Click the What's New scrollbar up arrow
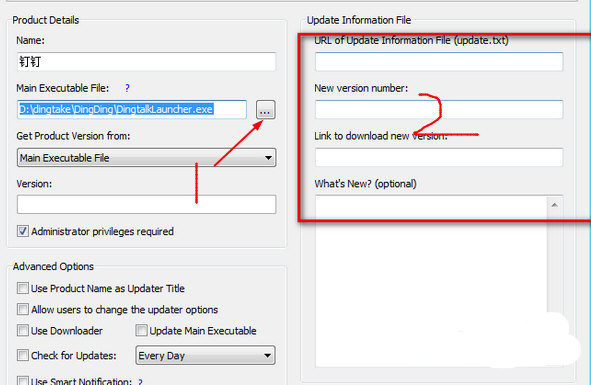Screen dimensions: 591x385 [554, 205]
